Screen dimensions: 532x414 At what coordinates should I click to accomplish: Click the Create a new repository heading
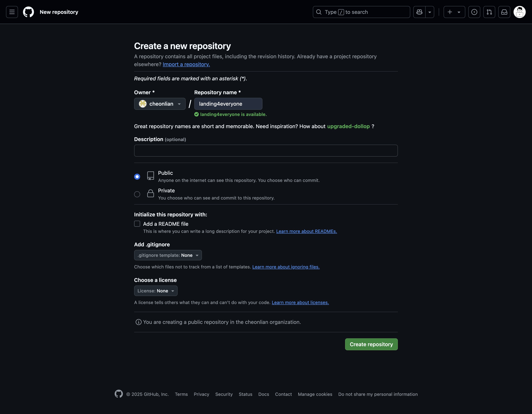(182, 46)
